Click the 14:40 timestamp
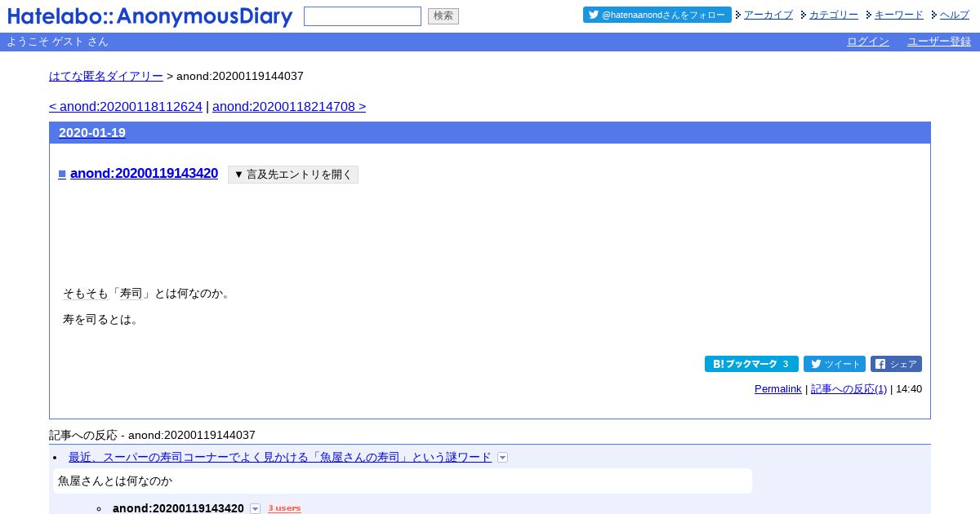 click(x=909, y=389)
